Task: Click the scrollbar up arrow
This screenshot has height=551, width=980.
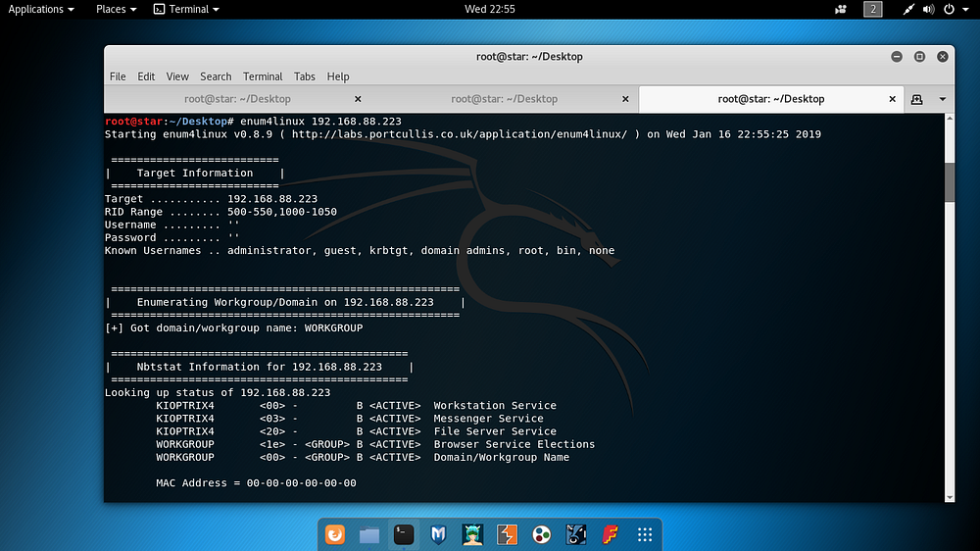Action: (x=950, y=119)
